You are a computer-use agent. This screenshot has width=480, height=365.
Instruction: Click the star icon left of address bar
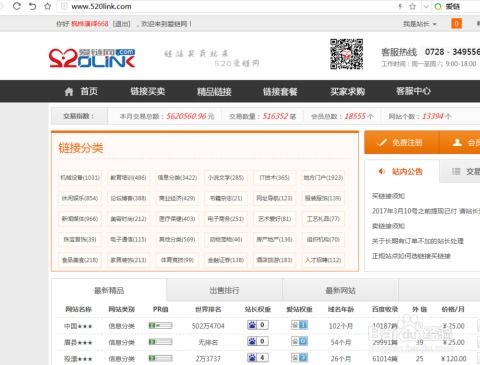(48, 6)
